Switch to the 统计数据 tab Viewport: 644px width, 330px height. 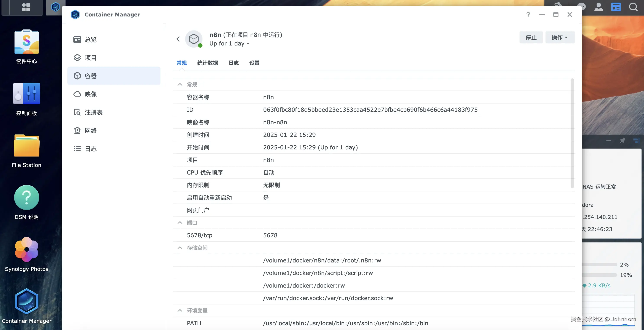[x=207, y=63]
